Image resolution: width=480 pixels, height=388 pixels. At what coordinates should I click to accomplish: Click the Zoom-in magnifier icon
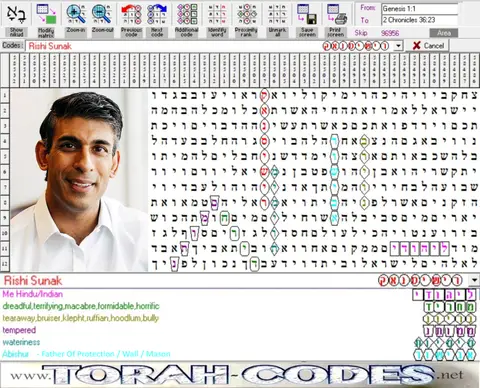click(x=76, y=14)
